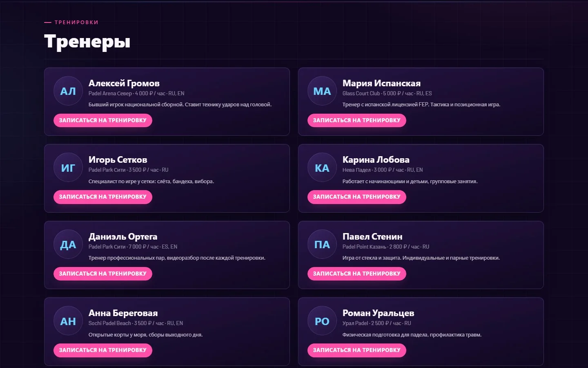Select the КА avatar circle
This screenshot has height=368, width=588.
(x=322, y=168)
